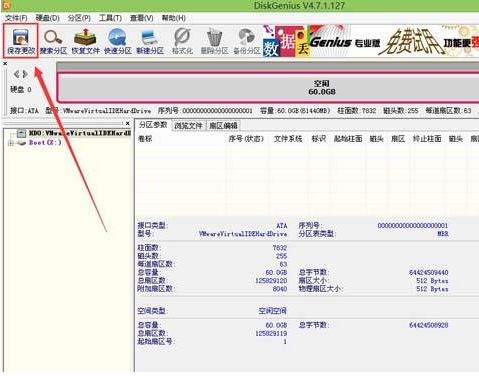Go to next disk with right arrow
The width and height of the screenshot is (479, 376).
click(25, 74)
